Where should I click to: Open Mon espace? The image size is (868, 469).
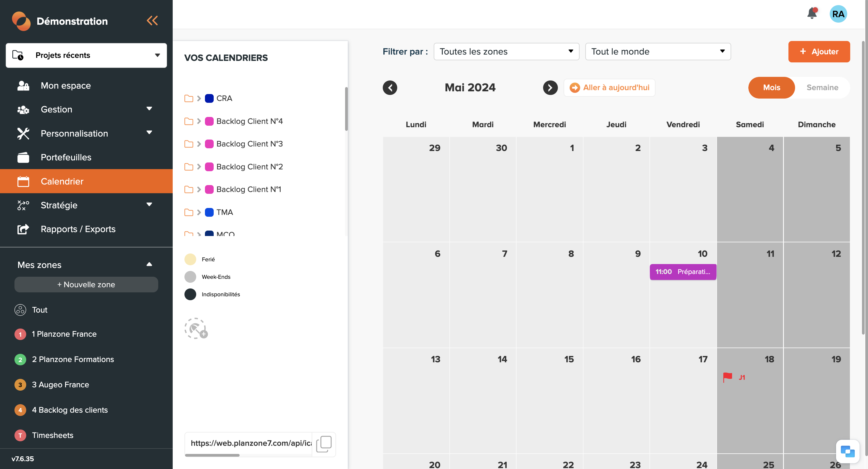coord(86,86)
